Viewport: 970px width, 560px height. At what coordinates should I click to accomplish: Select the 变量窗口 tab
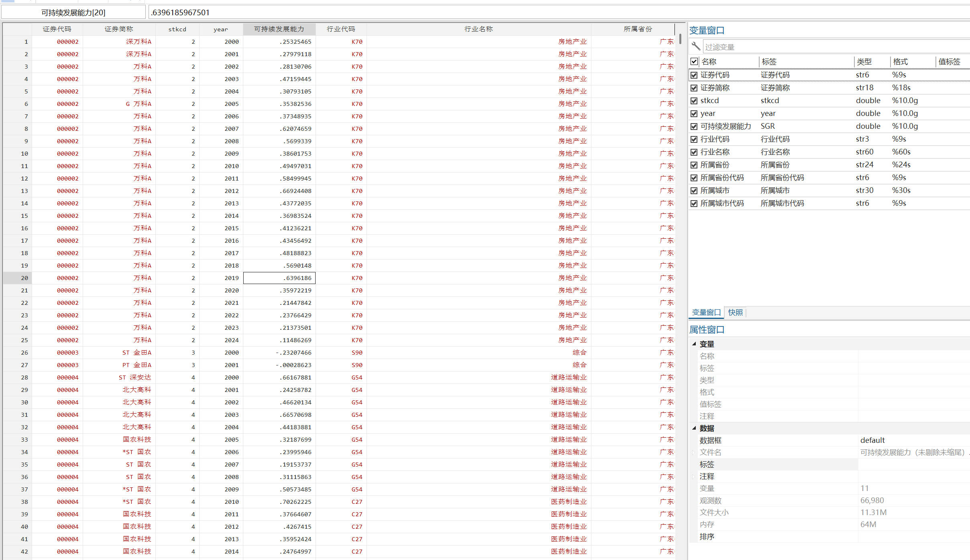coord(706,312)
